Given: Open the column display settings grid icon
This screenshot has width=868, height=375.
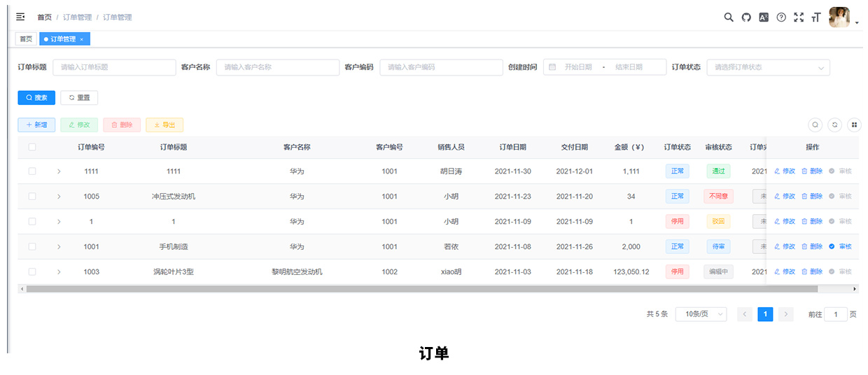Looking at the screenshot, I should tap(854, 125).
